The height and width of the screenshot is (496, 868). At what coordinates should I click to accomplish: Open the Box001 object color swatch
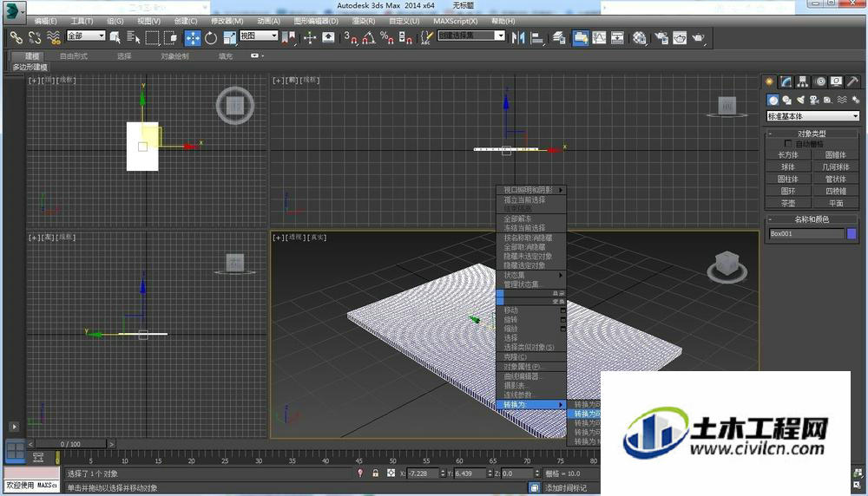pyautogui.click(x=852, y=233)
